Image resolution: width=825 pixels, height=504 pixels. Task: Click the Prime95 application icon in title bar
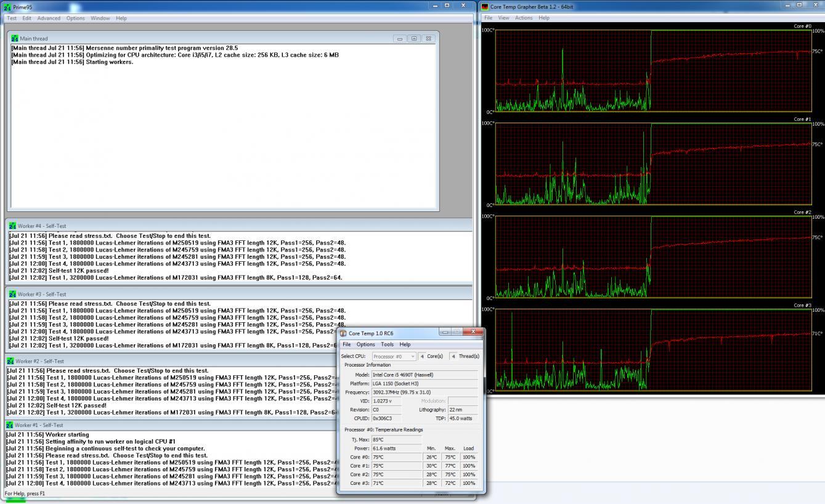[x=7, y=7]
